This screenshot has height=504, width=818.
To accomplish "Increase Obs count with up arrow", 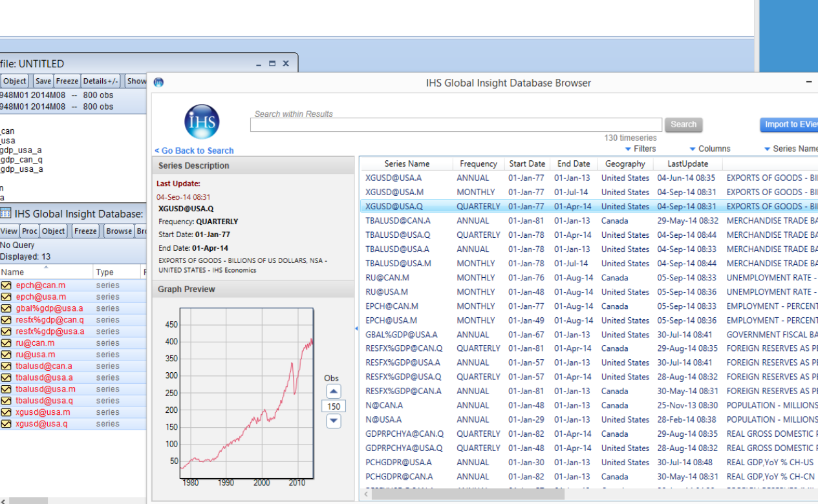I will point(333,391).
